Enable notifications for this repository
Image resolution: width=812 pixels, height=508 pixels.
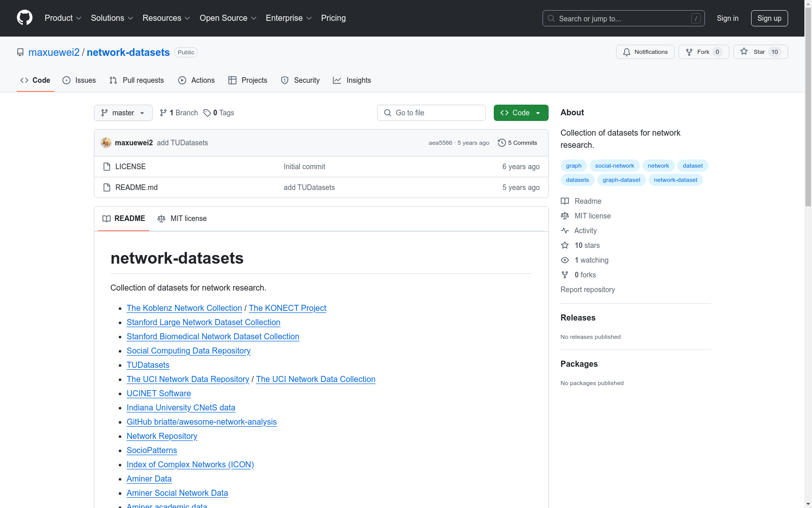(645, 52)
